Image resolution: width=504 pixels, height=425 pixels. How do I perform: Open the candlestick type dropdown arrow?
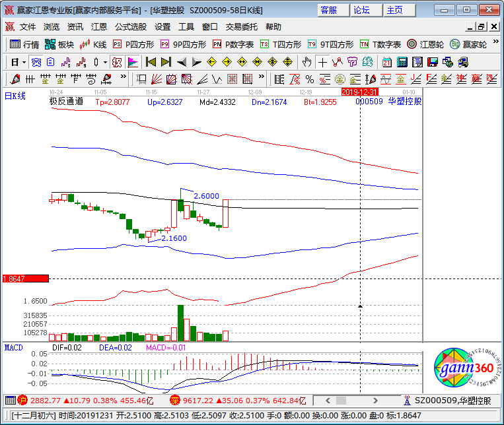[105, 62]
